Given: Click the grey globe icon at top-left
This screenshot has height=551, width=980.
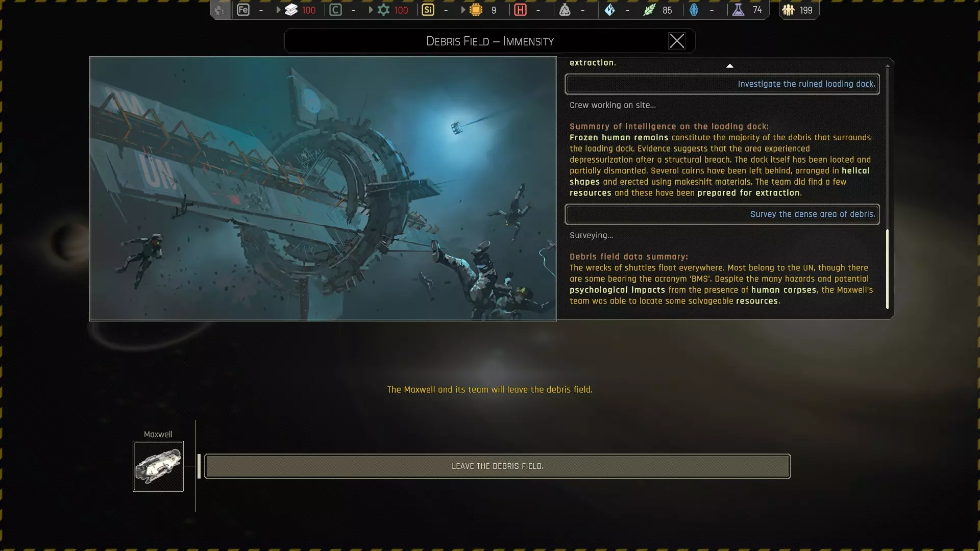Looking at the screenshot, I should coord(220,10).
